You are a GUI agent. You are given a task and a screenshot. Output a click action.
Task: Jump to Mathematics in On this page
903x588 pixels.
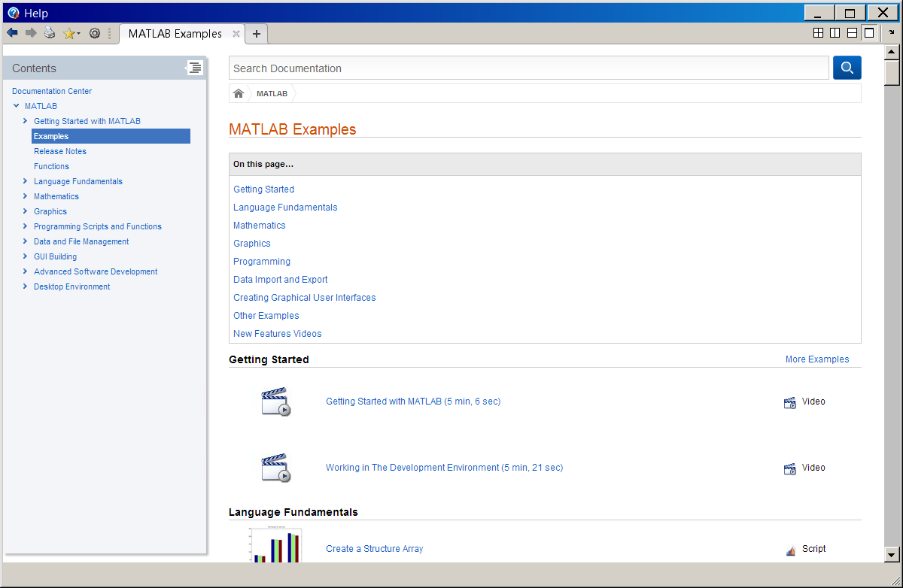(x=260, y=226)
